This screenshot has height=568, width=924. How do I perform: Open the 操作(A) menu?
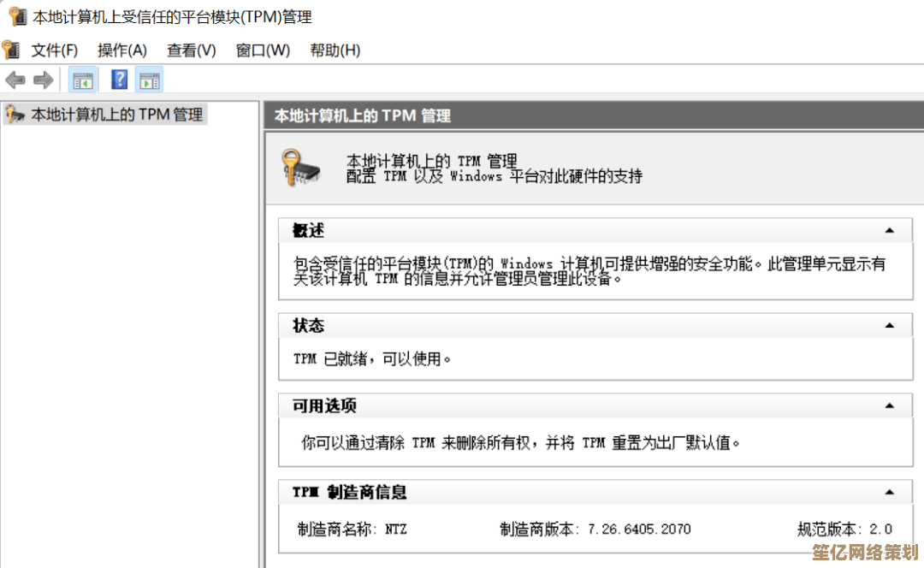122,50
